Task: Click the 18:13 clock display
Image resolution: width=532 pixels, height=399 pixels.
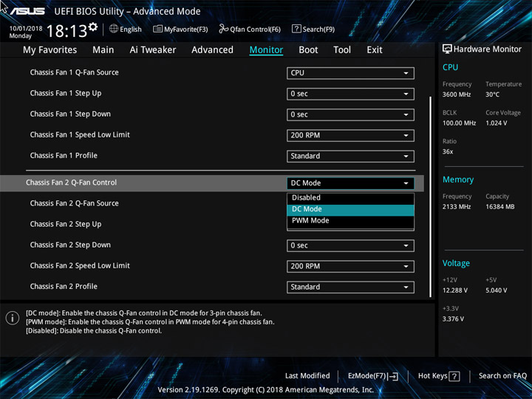Action: (66, 31)
